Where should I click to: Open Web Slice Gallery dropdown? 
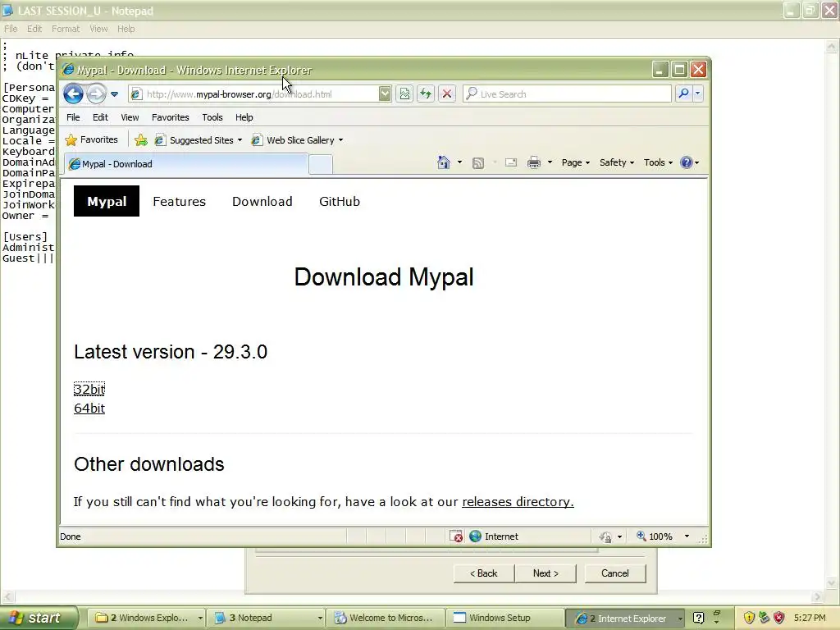tap(297, 140)
